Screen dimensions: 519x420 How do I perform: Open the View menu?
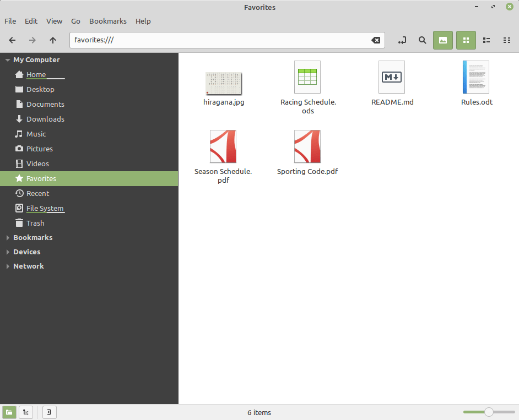point(54,21)
